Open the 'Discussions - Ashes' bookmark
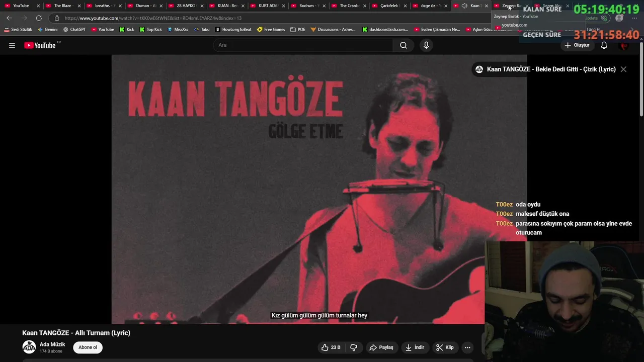This screenshot has height=362, width=644. pyautogui.click(x=333, y=29)
